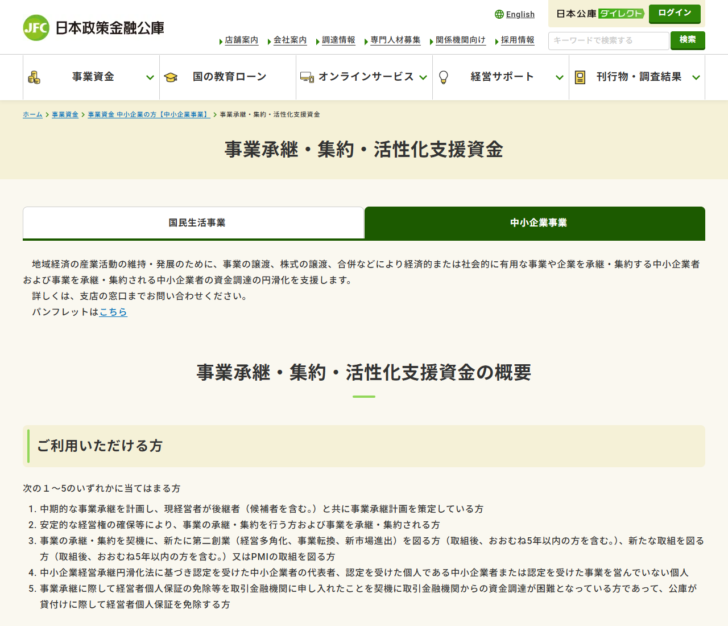Open the 調達情報 link

(338, 40)
